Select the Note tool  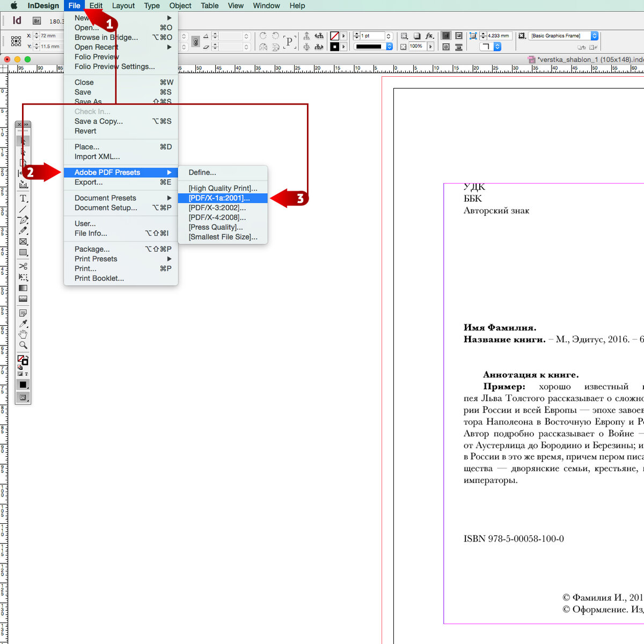(23, 312)
